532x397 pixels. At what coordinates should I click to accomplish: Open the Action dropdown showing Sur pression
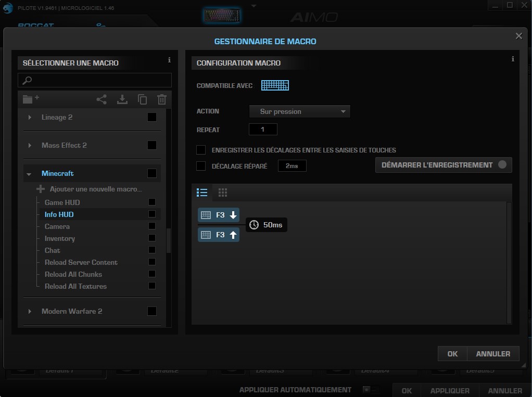pos(299,111)
